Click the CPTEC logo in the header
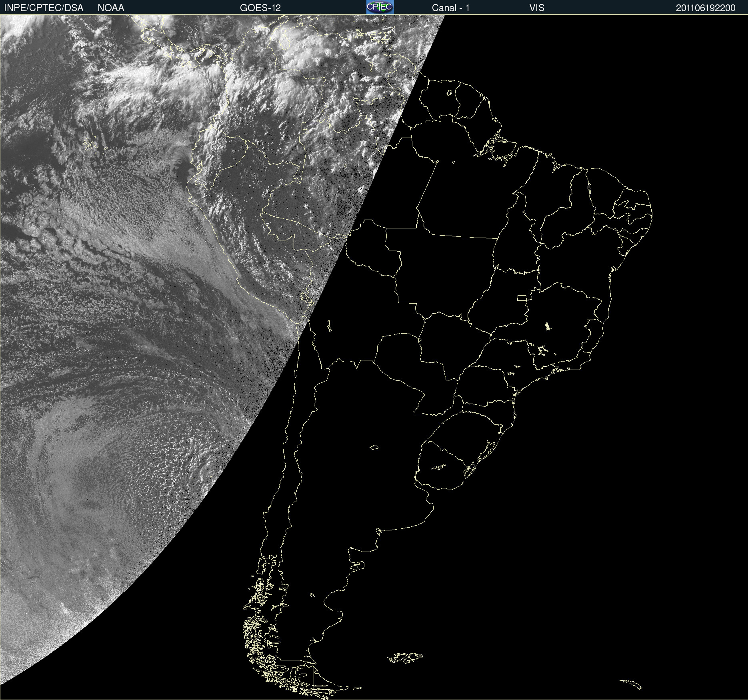This screenshot has width=748, height=700. point(380,7)
